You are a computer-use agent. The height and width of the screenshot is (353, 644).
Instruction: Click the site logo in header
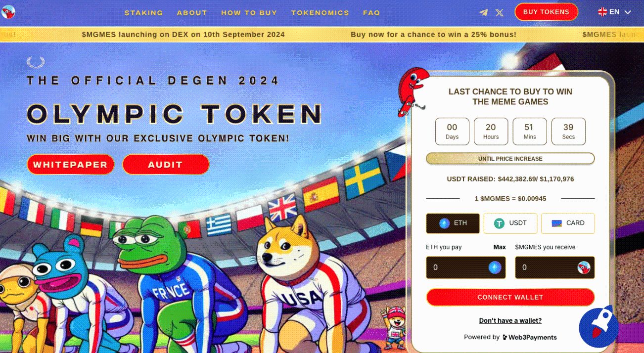(x=8, y=12)
